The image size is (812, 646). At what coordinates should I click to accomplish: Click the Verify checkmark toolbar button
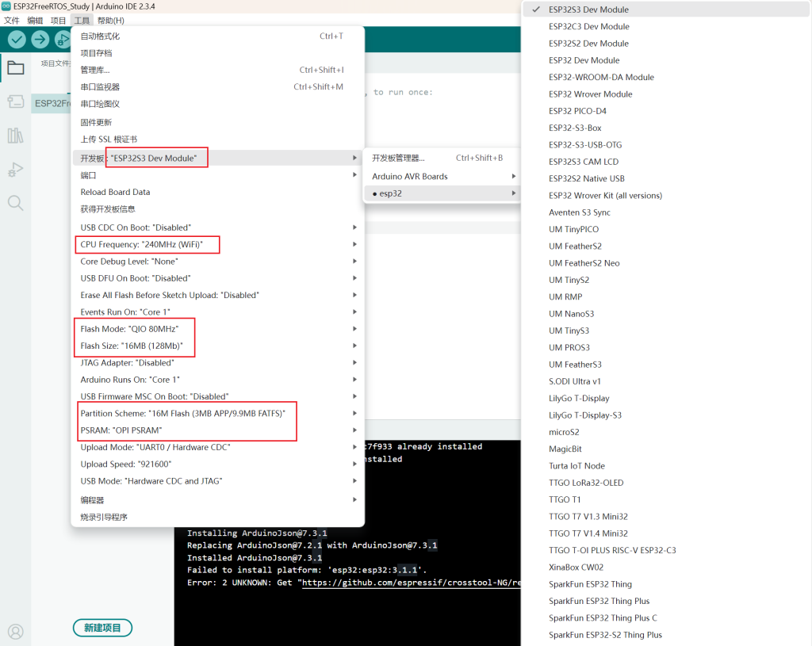(x=17, y=39)
